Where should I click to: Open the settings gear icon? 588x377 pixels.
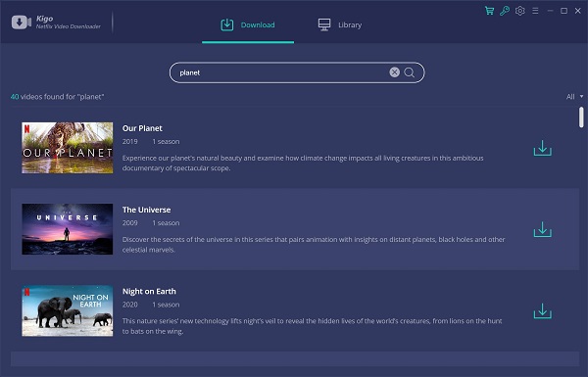pyautogui.click(x=520, y=11)
